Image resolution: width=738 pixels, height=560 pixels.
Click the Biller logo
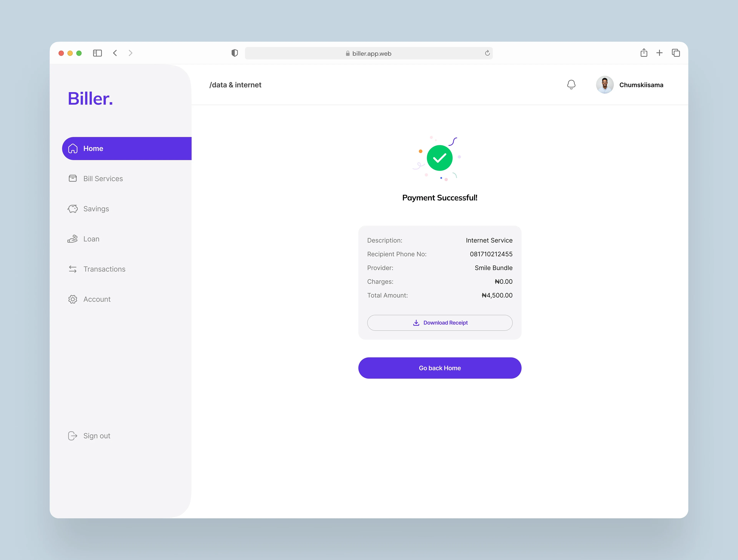click(x=90, y=99)
